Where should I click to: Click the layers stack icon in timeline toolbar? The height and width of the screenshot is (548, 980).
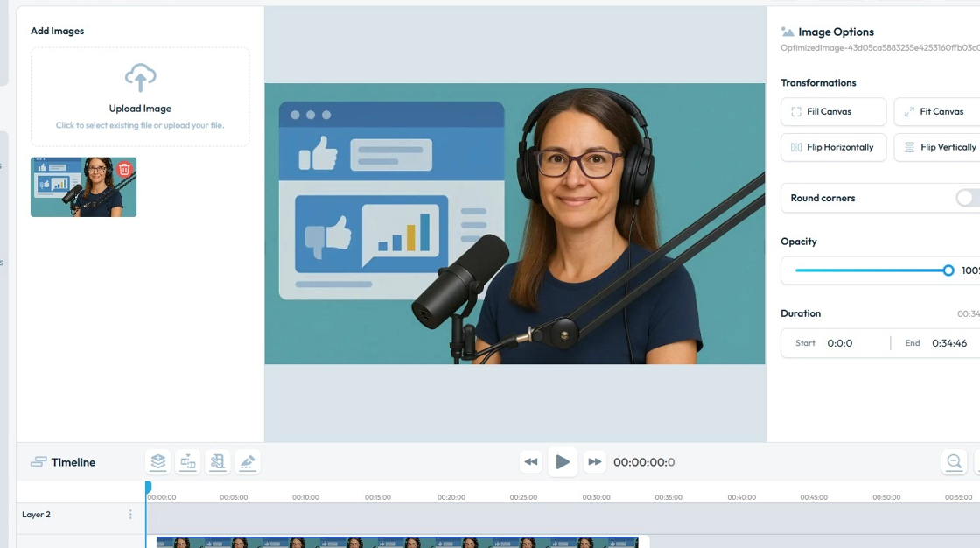tap(158, 462)
